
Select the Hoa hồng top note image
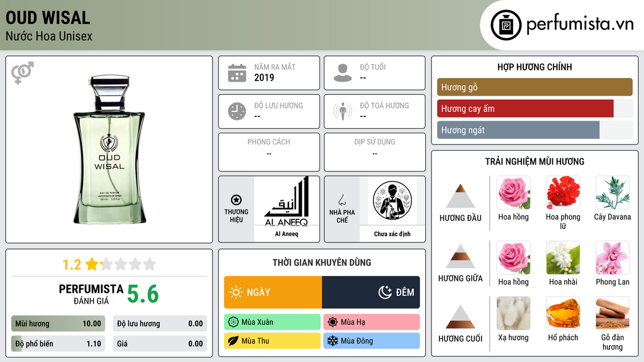pos(513,193)
